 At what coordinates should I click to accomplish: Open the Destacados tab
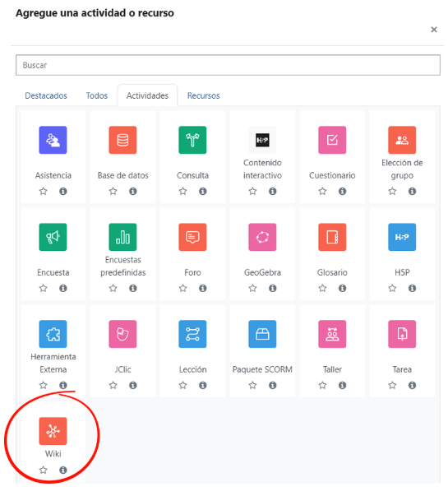click(x=46, y=95)
